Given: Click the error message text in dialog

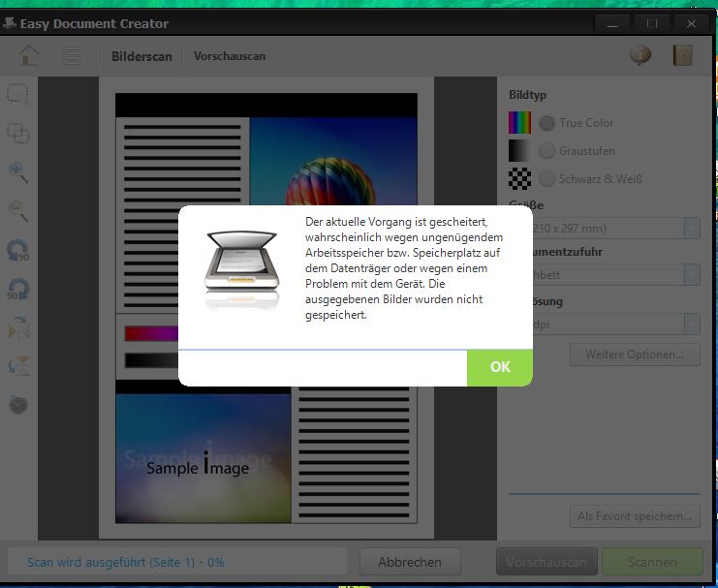Looking at the screenshot, I should [x=404, y=268].
